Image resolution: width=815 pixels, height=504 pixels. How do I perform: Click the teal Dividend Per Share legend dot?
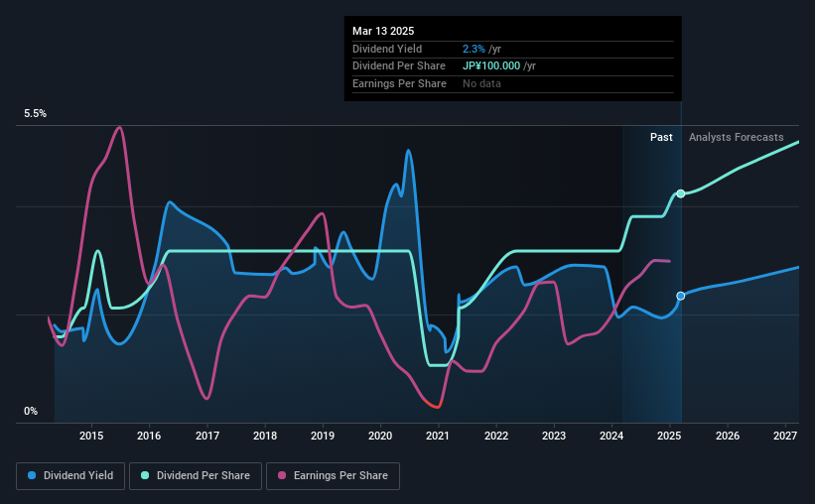tap(145, 475)
